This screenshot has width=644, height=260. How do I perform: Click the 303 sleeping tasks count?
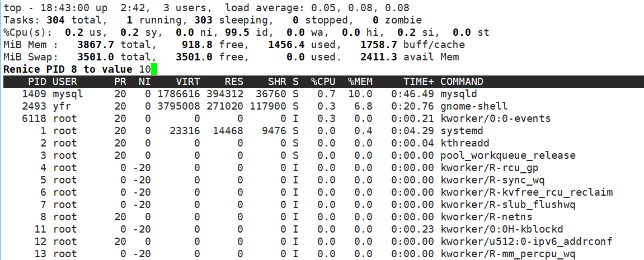click(x=203, y=20)
